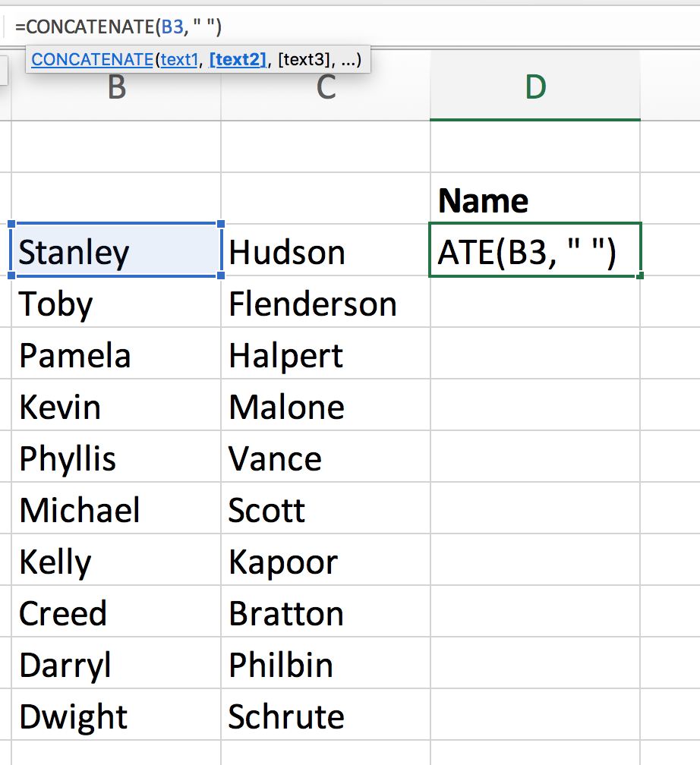Click cell containing Stanley
Screen dimensions: 700x765
(116, 251)
